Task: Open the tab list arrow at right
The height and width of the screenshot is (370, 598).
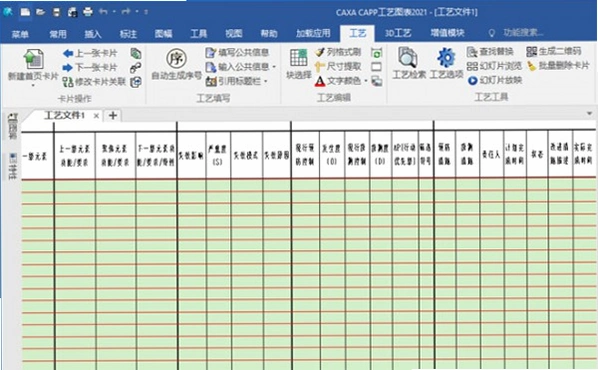Action: 589,114
